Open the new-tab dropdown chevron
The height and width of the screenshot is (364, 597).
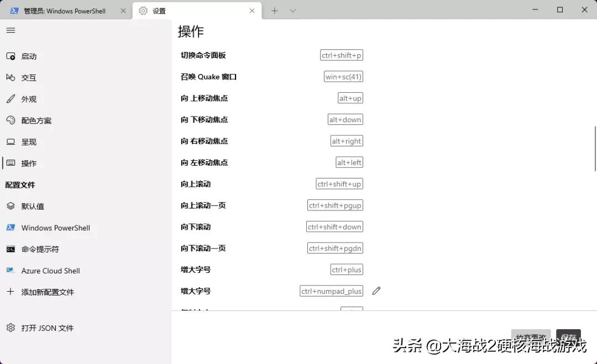292,10
